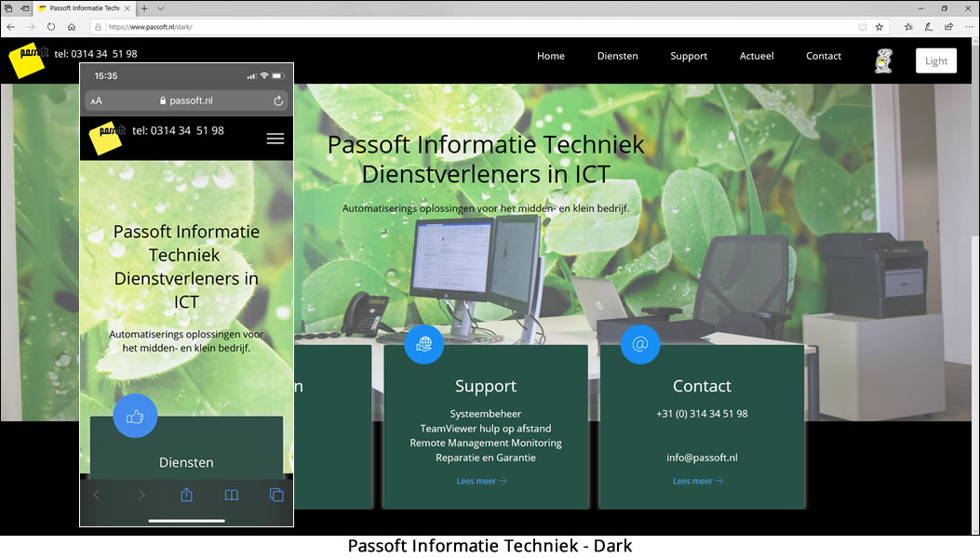Add page to favorites star icon
This screenshot has height=558, width=980.
879,27
